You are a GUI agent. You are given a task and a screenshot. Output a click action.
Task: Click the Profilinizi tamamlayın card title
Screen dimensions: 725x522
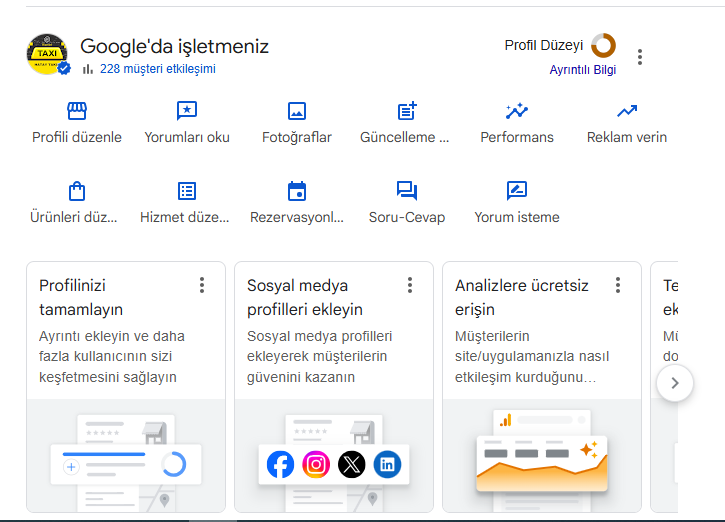(81, 297)
